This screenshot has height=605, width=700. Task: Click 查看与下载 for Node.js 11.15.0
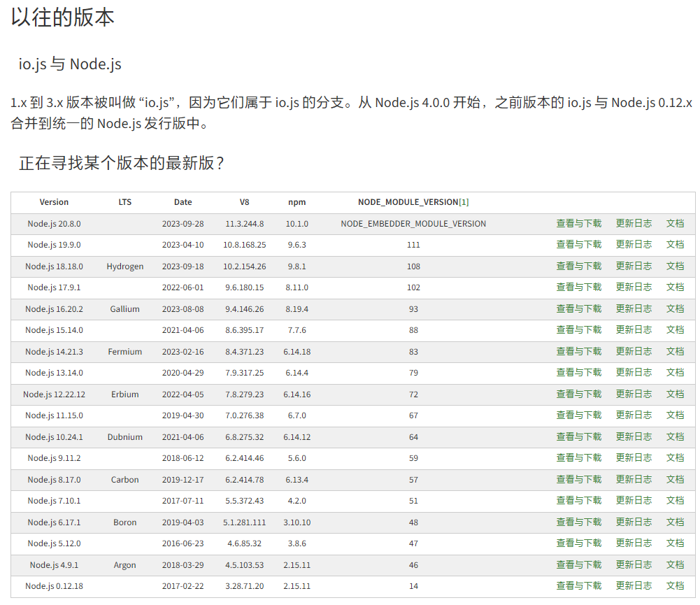coord(578,415)
